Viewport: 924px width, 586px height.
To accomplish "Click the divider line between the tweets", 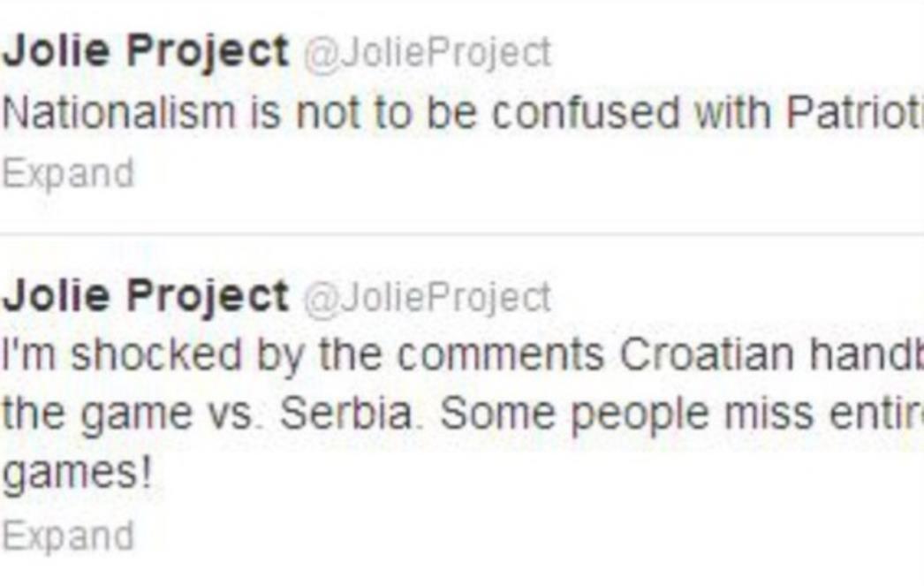I will (462, 234).
